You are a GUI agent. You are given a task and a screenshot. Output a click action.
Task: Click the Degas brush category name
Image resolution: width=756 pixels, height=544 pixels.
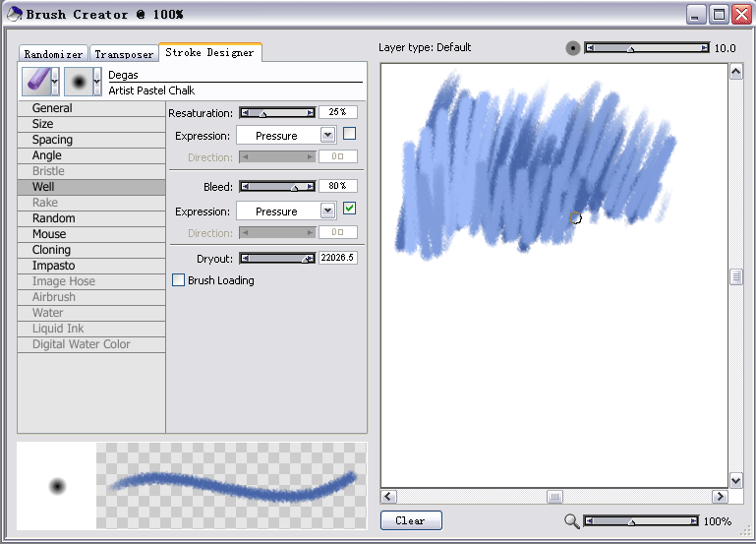click(123, 75)
